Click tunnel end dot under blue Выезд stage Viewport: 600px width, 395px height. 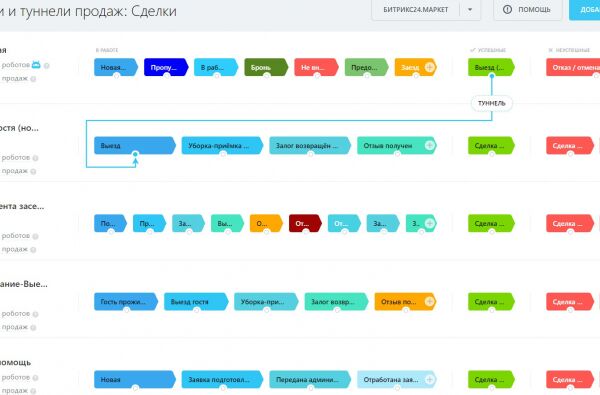[x=135, y=154]
